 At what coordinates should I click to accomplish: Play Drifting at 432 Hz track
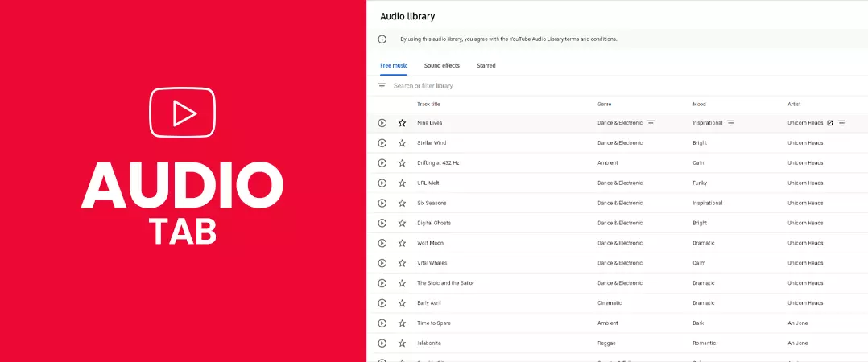(382, 163)
